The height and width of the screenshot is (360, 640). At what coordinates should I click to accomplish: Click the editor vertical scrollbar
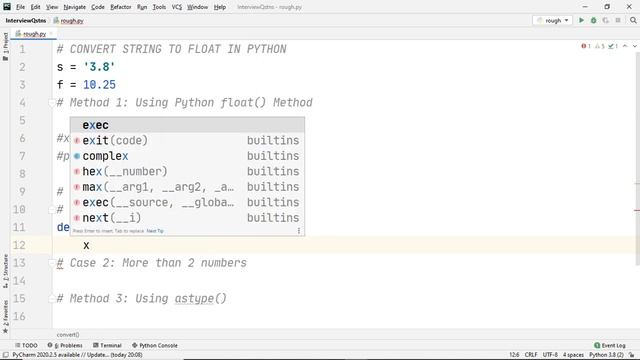637,159
